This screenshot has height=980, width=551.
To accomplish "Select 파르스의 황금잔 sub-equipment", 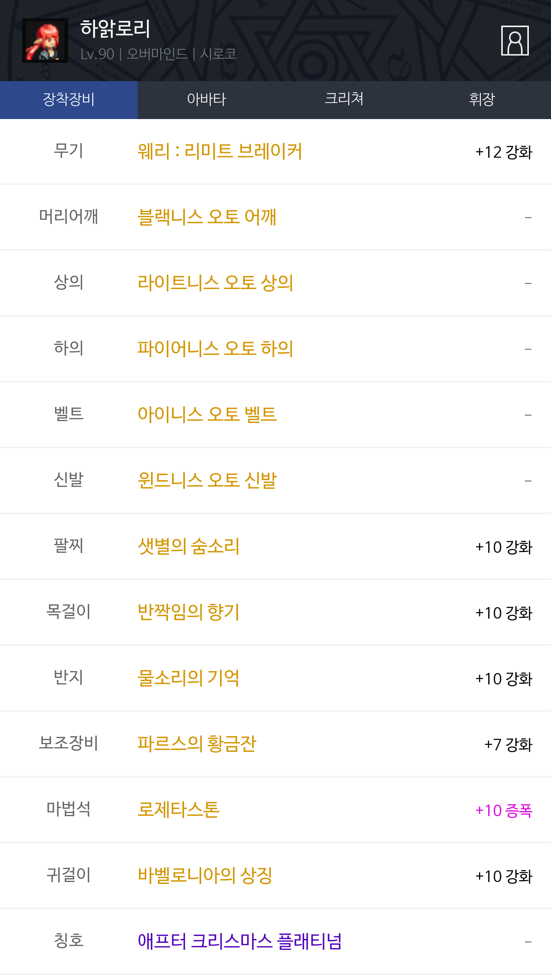I will (197, 744).
